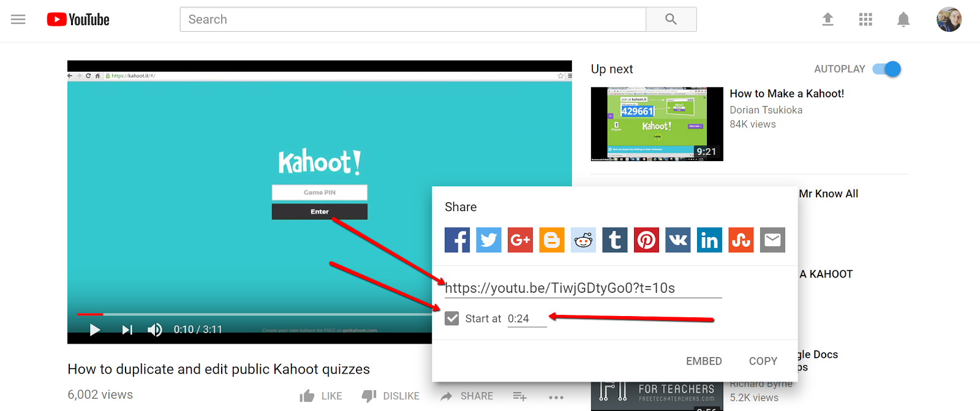The image size is (980, 411).
Task: Go to YouTube home via logo
Action: (78, 20)
